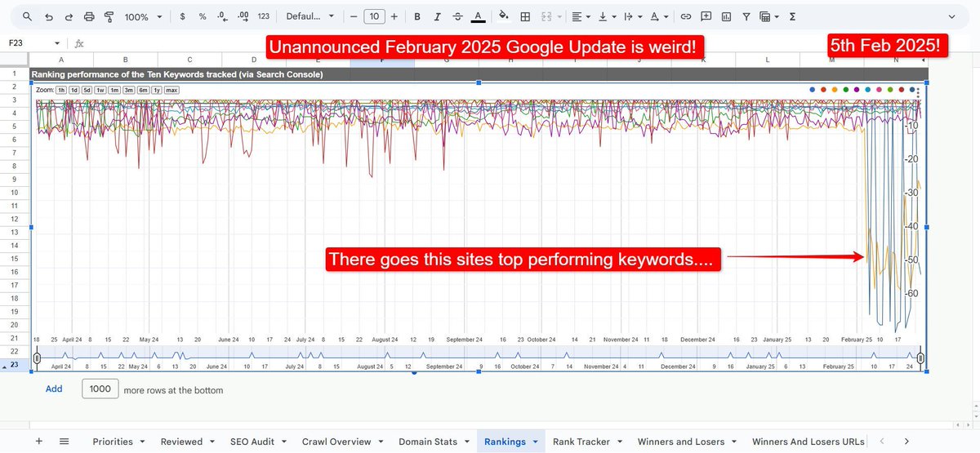980x453 pixels.
Task: Switch to the Priorities sheet tab
Action: tap(113, 442)
